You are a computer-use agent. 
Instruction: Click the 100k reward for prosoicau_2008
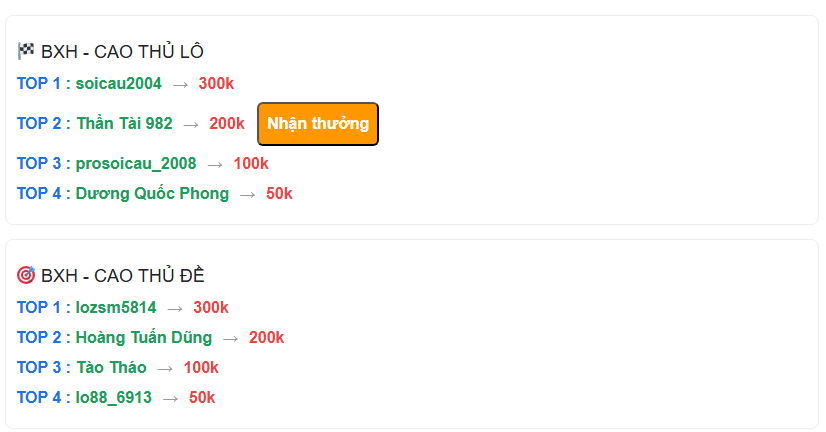(x=251, y=163)
